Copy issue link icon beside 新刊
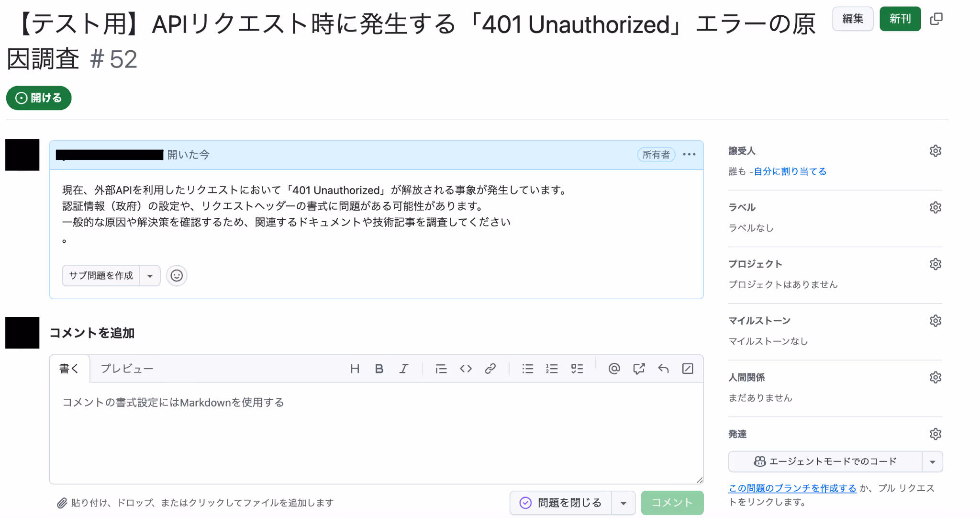The height and width of the screenshot is (518, 980). pyautogui.click(x=936, y=19)
